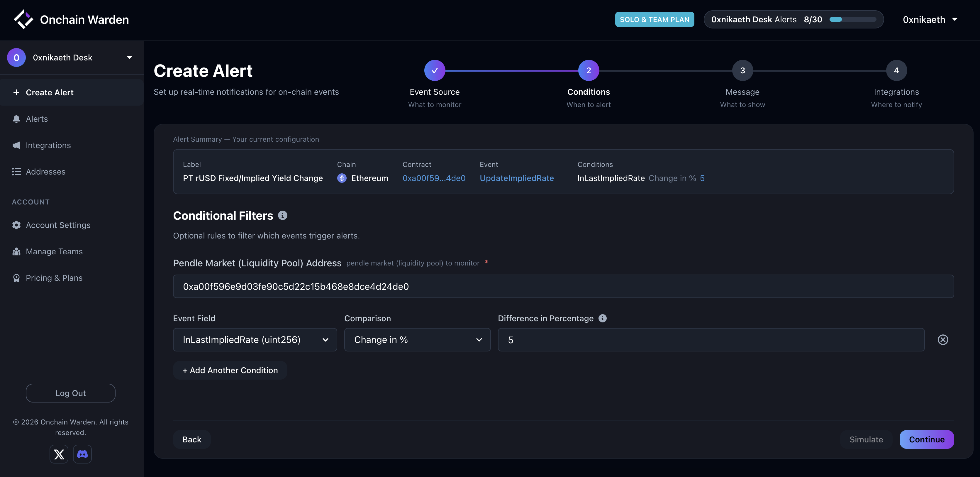Click + Add Another Condition

click(230, 370)
